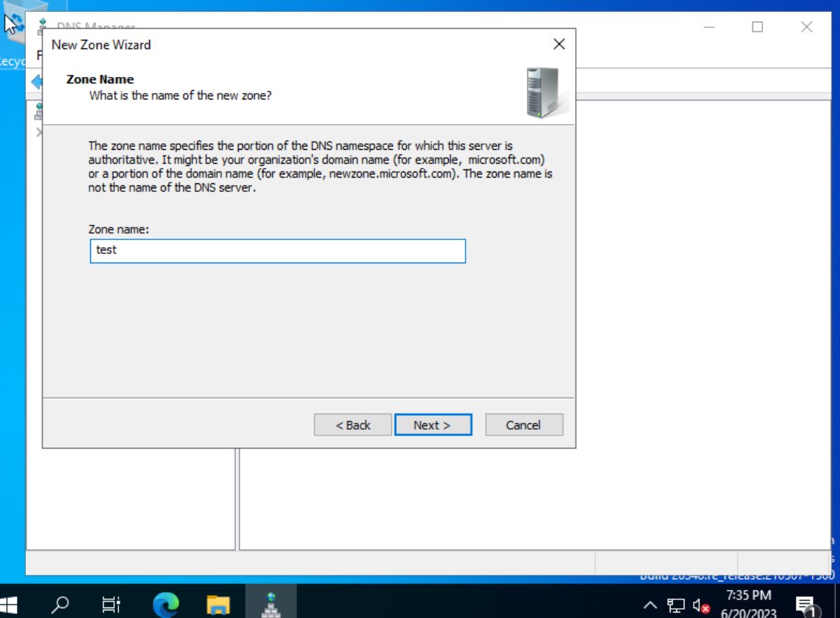Open Windows Search from the taskbar
840x618 pixels.
[59, 603]
